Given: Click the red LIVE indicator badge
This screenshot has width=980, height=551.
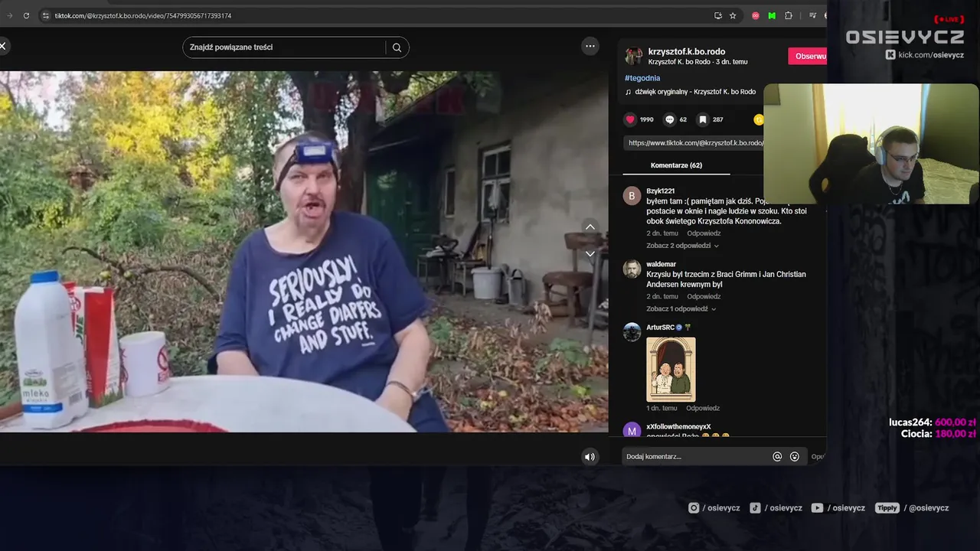Looking at the screenshot, I should click(x=949, y=19).
